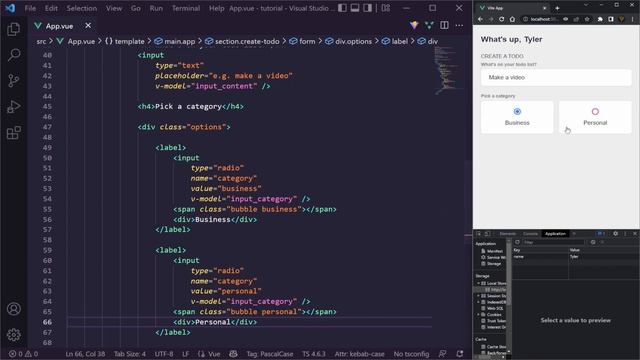Open the Terminal menu
The height and width of the screenshot is (360, 640).
click(186, 8)
